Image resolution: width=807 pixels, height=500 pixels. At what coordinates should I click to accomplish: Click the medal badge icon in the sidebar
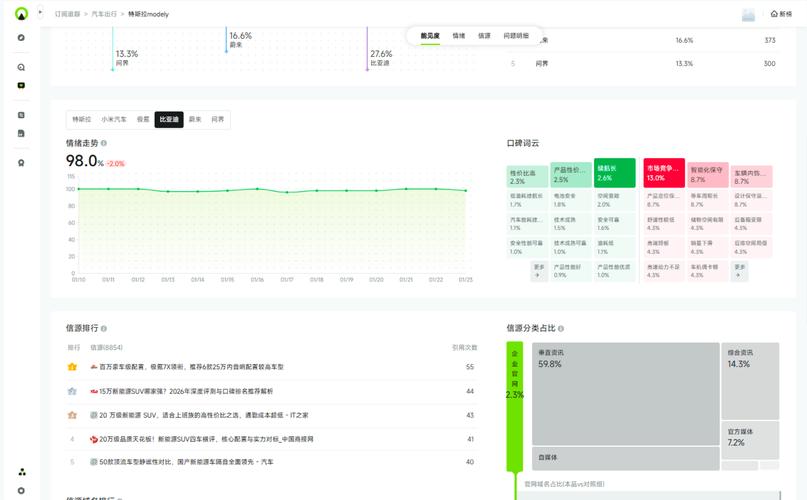(21, 163)
